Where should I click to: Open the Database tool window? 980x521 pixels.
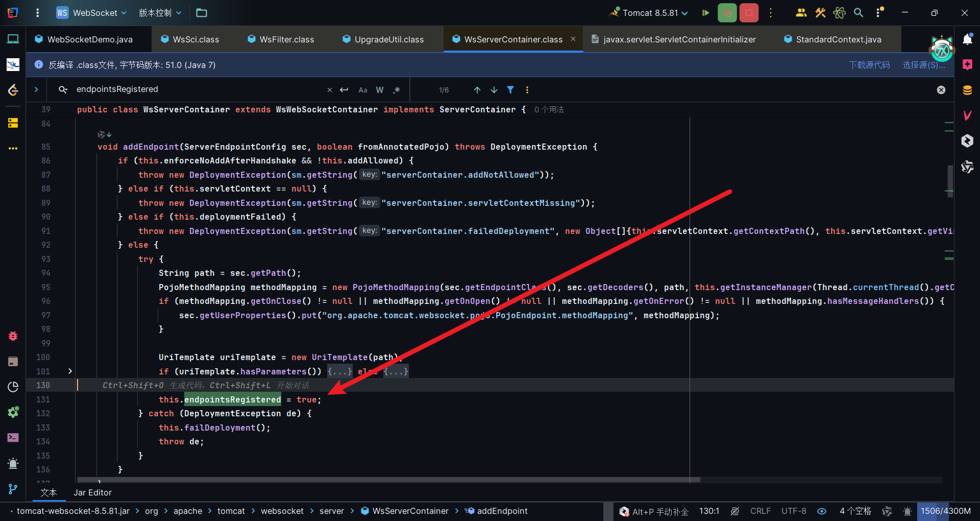click(x=967, y=90)
